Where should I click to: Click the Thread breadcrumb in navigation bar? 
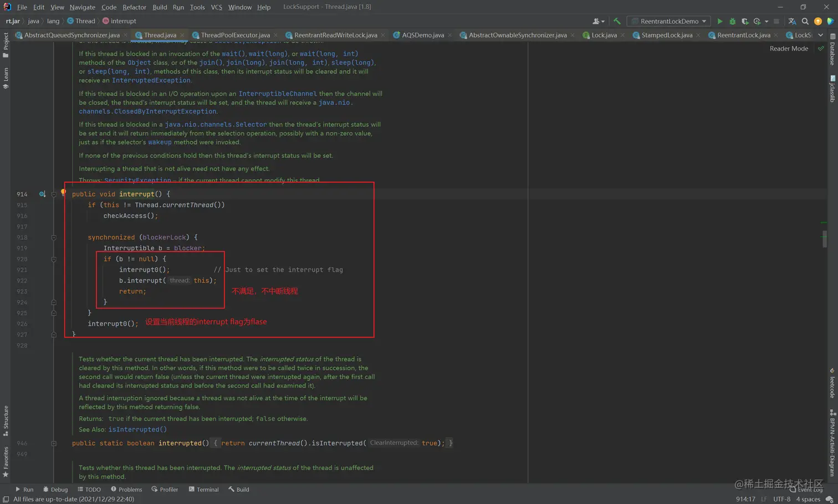[x=81, y=21]
